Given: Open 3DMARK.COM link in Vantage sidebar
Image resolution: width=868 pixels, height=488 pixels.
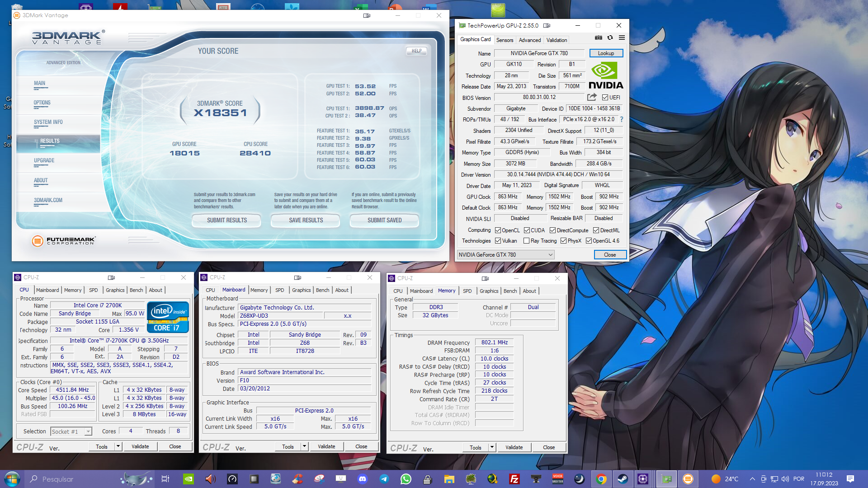Looking at the screenshot, I should tap(48, 200).
